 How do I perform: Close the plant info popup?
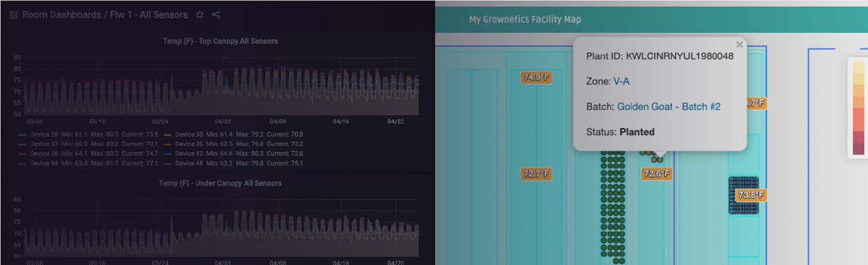(x=739, y=44)
